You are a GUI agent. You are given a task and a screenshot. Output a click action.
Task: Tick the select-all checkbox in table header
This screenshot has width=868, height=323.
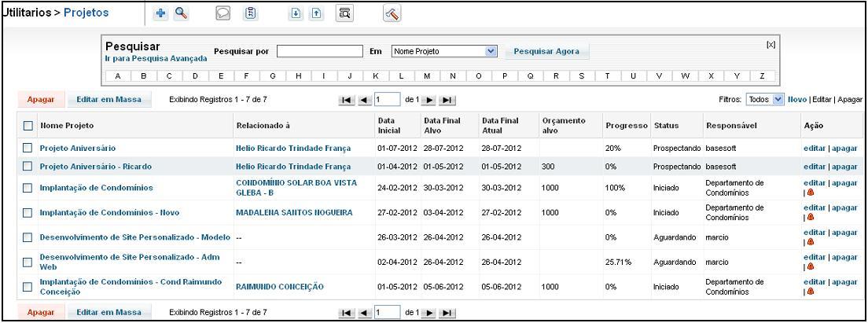pyautogui.click(x=28, y=126)
